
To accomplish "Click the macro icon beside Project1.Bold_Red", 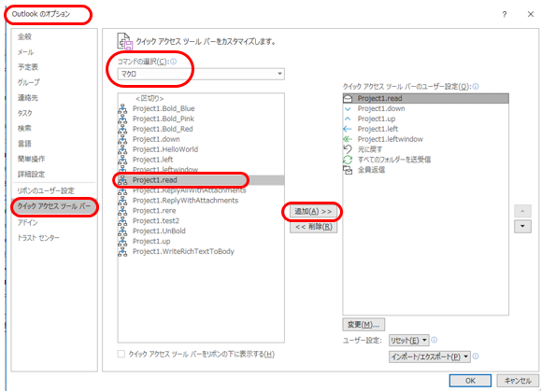I will click(x=122, y=130).
